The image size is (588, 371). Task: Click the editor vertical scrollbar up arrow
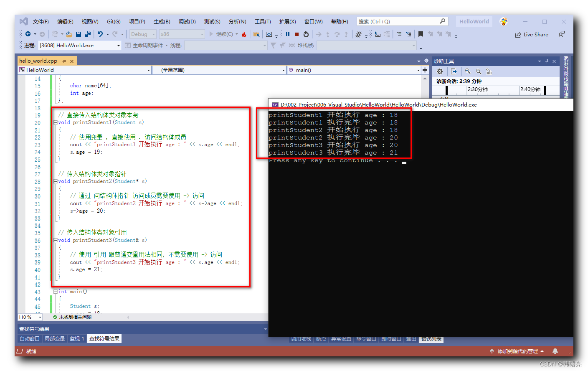click(425, 79)
